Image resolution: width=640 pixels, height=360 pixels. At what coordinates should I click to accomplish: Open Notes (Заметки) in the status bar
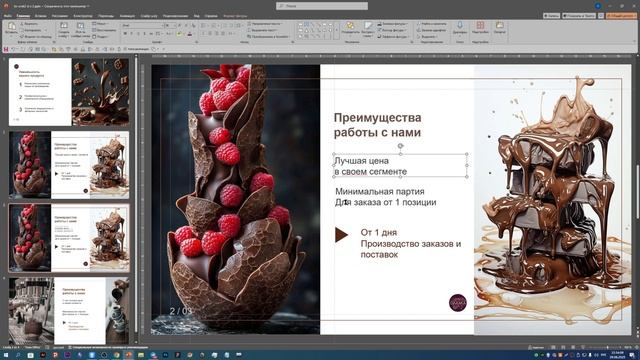coord(536,347)
